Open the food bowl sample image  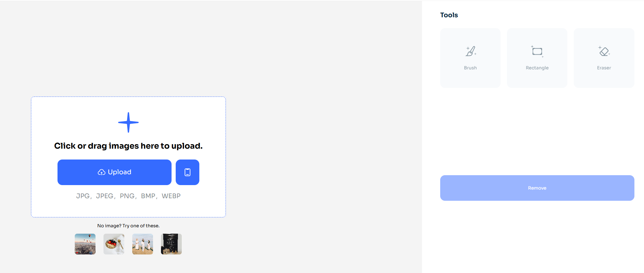[113, 244]
